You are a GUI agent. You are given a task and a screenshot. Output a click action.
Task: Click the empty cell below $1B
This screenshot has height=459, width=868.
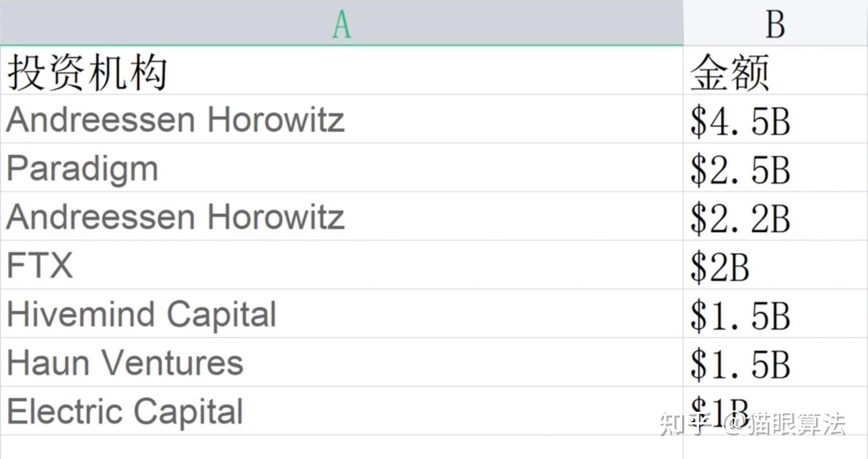(775, 447)
